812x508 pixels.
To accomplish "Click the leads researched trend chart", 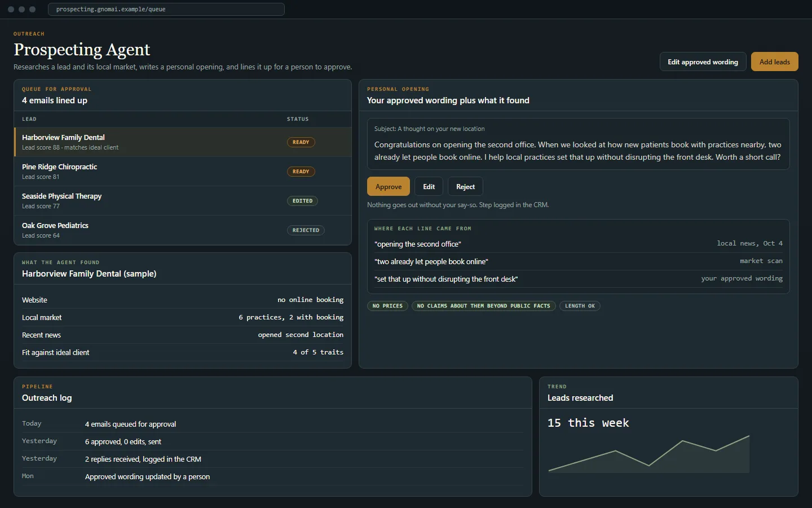I will pos(648,454).
